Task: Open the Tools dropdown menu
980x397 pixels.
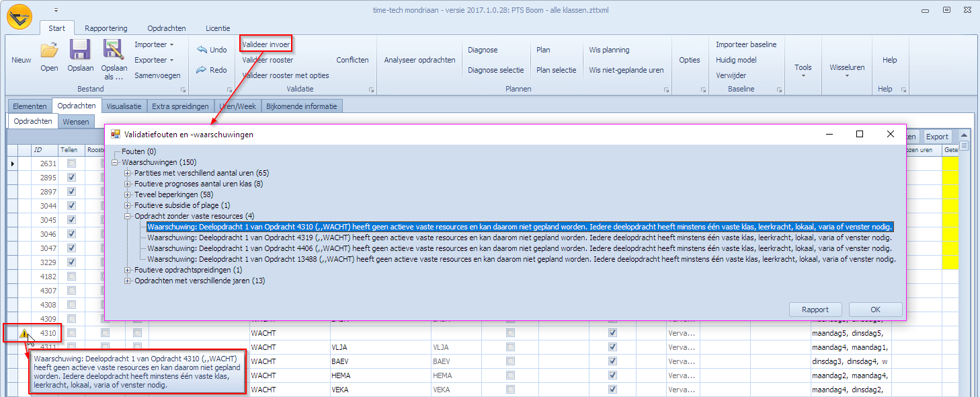Action: point(803,71)
